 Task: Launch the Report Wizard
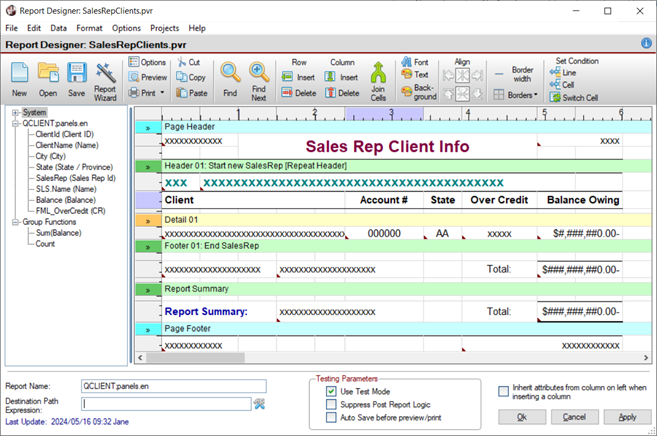tap(105, 73)
